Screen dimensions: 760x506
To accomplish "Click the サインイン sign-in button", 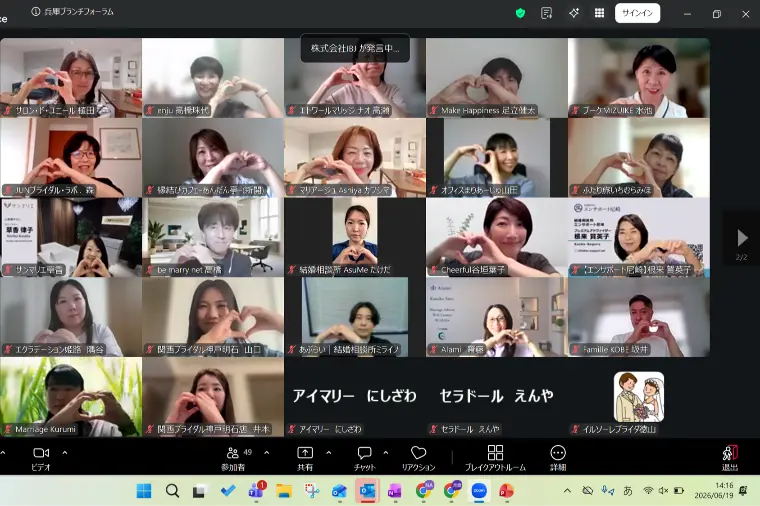I will pyautogui.click(x=637, y=14).
